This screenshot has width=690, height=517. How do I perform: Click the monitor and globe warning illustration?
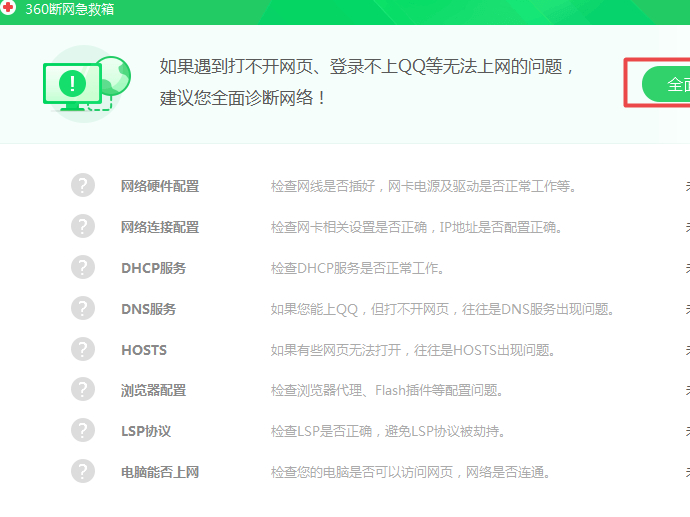point(87,84)
